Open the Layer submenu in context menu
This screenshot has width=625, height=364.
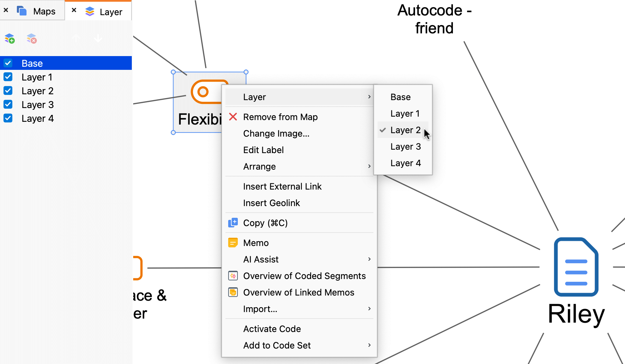coord(299,97)
